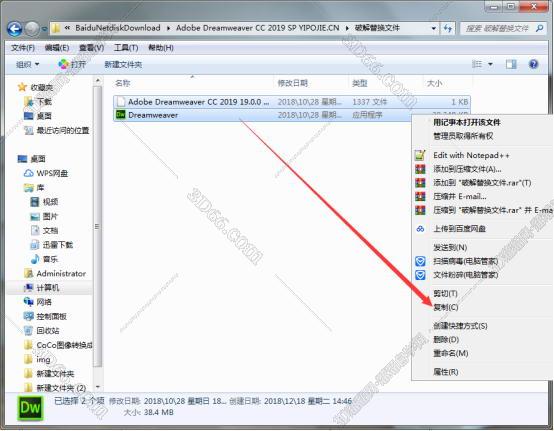Sort by 类型 column header
Image resolution: width=554 pixels, height=431 pixels.
click(x=360, y=83)
